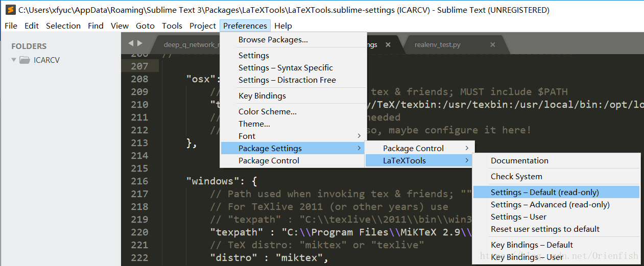Open Key Bindings – Default for LaTeXTools

click(556, 245)
